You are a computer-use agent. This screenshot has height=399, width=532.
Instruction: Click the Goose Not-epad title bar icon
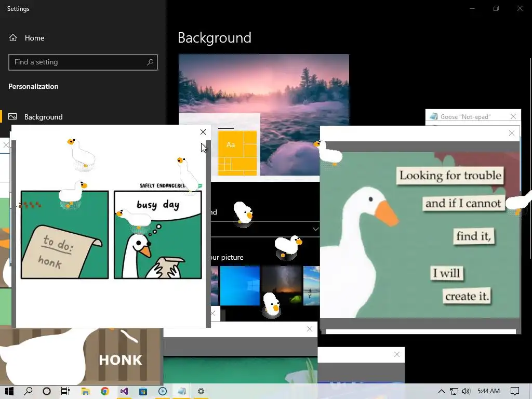[x=433, y=116]
